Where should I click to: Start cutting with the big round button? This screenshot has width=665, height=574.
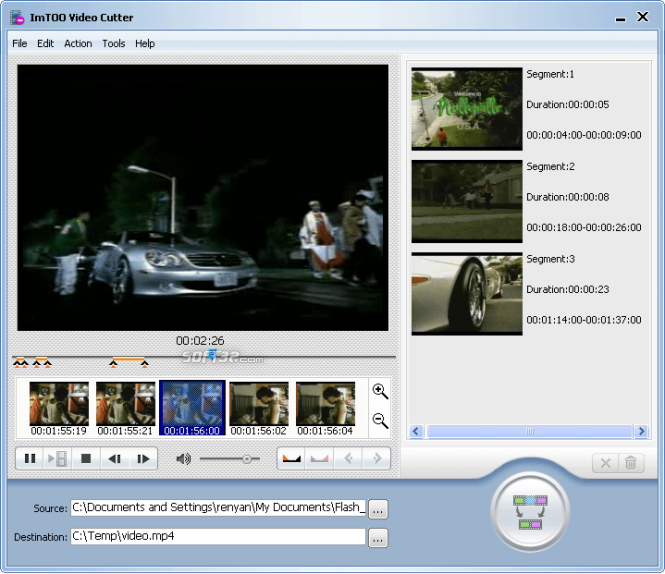coord(529,511)
